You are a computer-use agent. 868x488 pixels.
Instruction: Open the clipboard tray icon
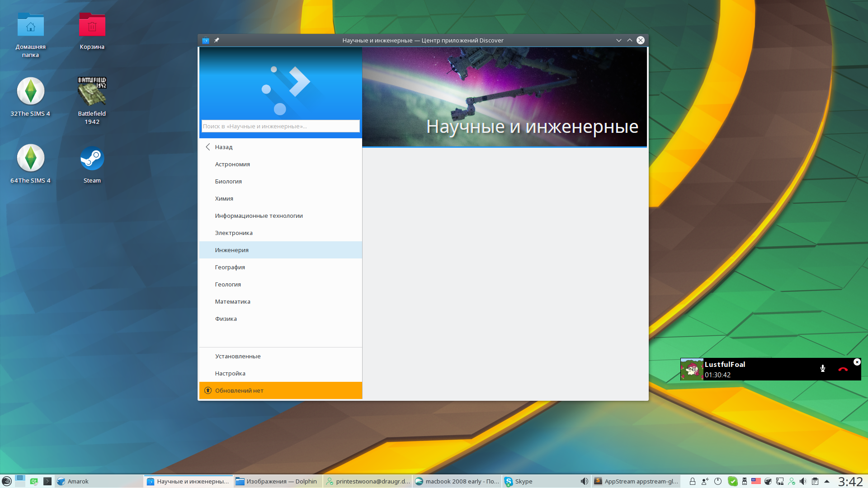(815, 481)
